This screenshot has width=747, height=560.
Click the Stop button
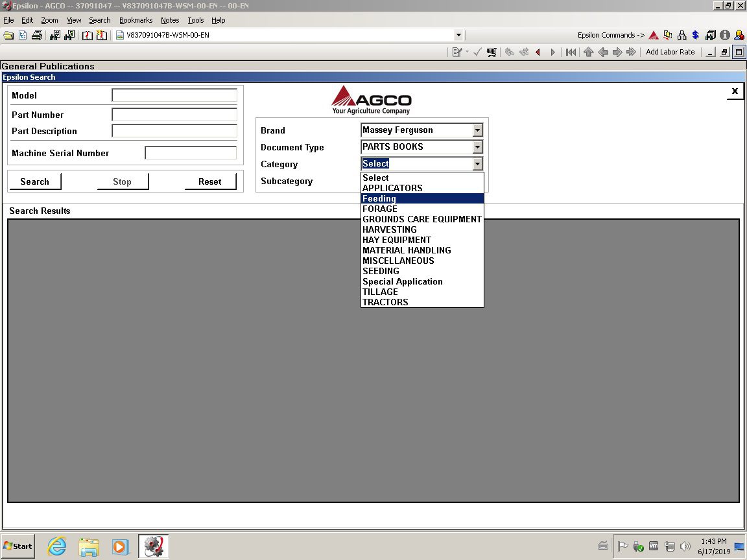(123, 181)
